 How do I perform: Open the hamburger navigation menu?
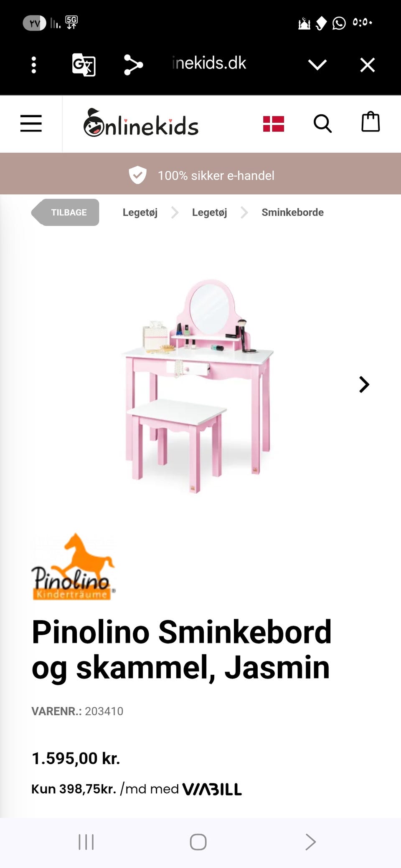[31, 124]
